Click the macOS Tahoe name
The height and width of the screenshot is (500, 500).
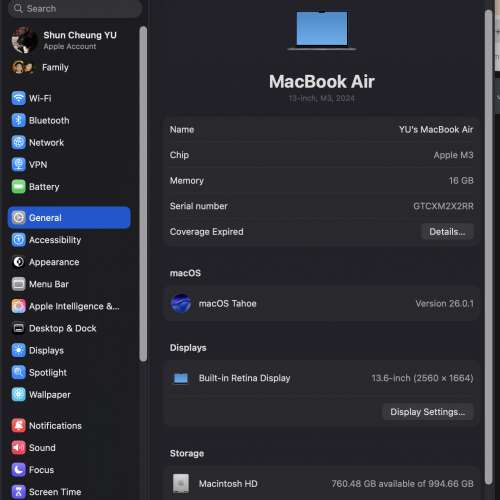[x=228, y=304]
